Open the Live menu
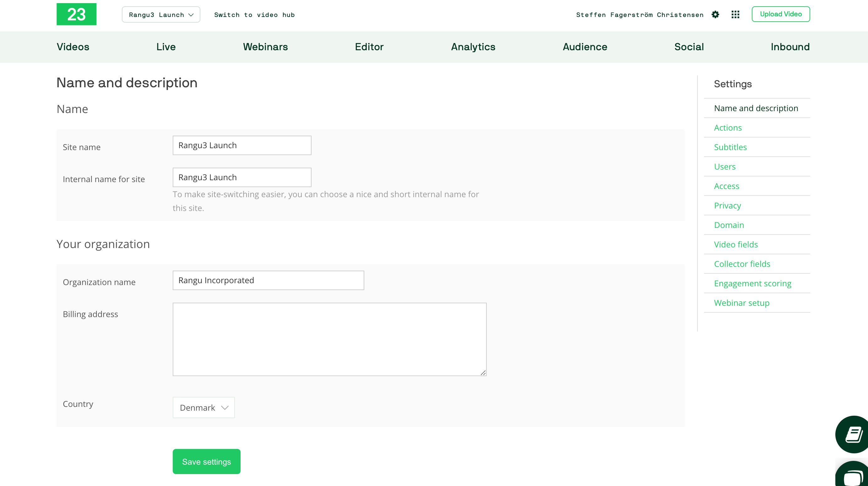The image size is (868, 486). coord(166,47)
